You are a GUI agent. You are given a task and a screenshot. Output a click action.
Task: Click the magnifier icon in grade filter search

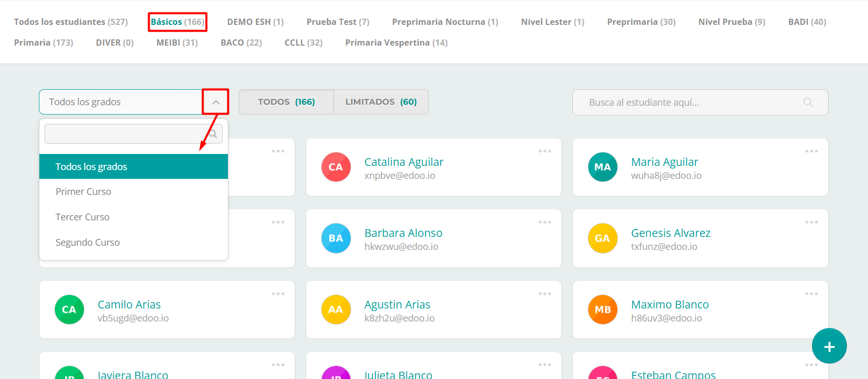coord(213,134)
